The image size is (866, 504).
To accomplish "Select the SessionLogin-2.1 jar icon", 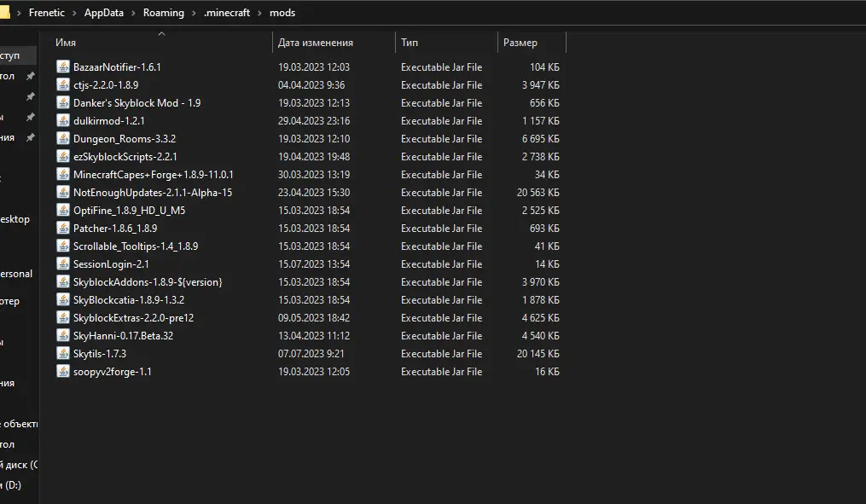I will tap(63, 264).
